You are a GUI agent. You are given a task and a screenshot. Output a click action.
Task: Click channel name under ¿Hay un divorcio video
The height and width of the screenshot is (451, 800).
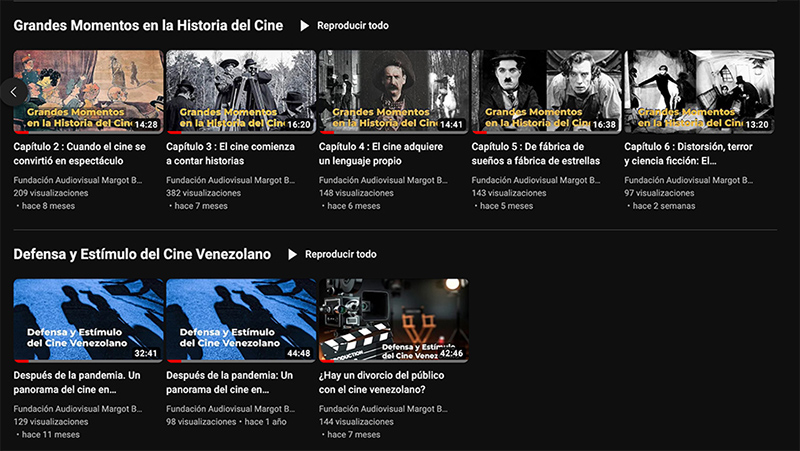pos(383,409)
